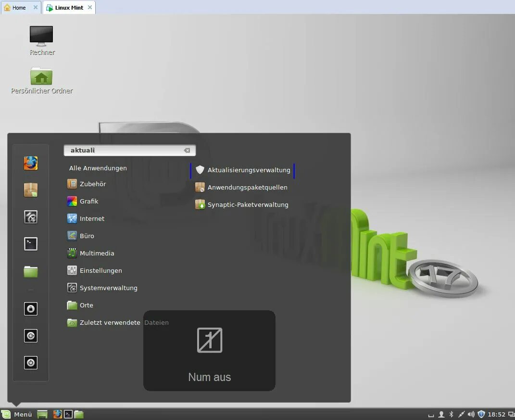
Task: Open the Zubehör category
Action: 87,184
